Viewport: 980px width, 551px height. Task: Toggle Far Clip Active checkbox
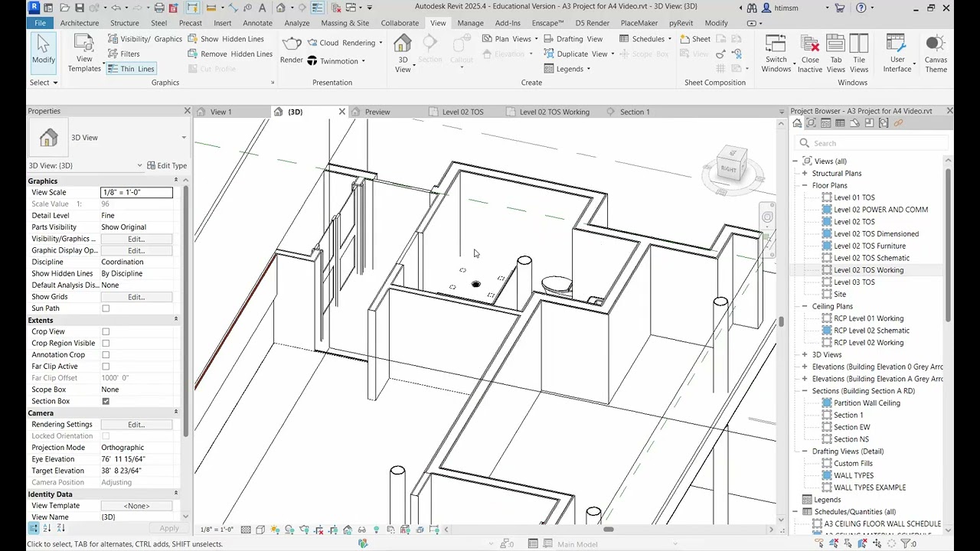click(x=106, y=367)
